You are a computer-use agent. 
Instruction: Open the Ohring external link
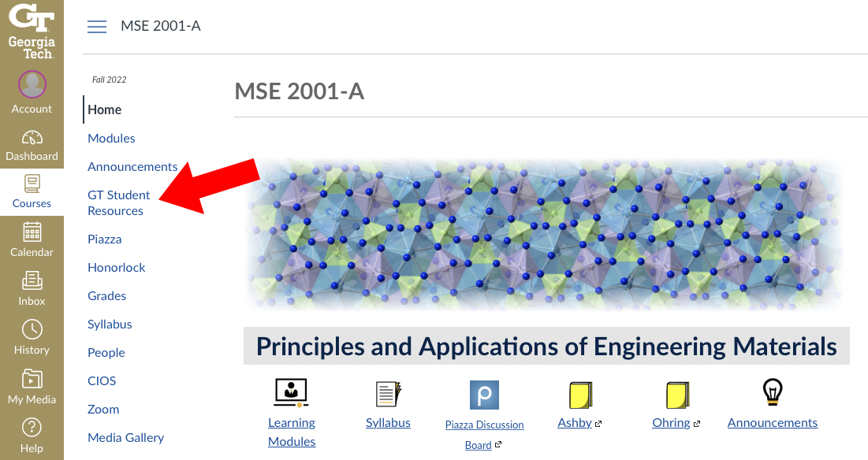[x=671, y=423]
